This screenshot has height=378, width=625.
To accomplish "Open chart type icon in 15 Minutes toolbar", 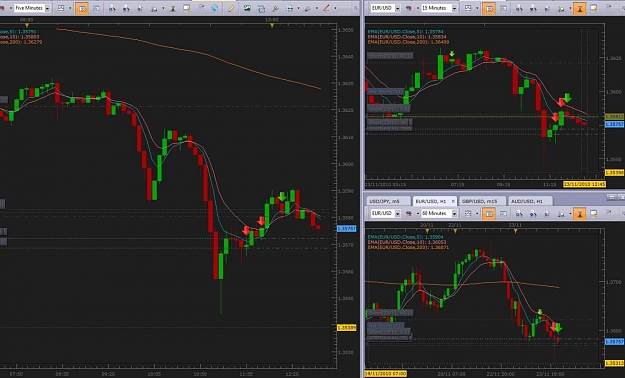I will [468, 8].
